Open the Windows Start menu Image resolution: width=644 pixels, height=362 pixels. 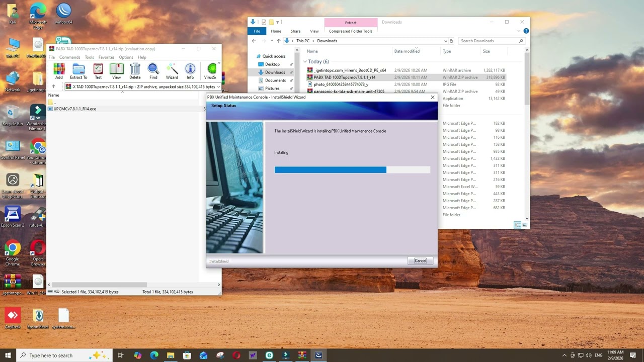tap(8, 355)
